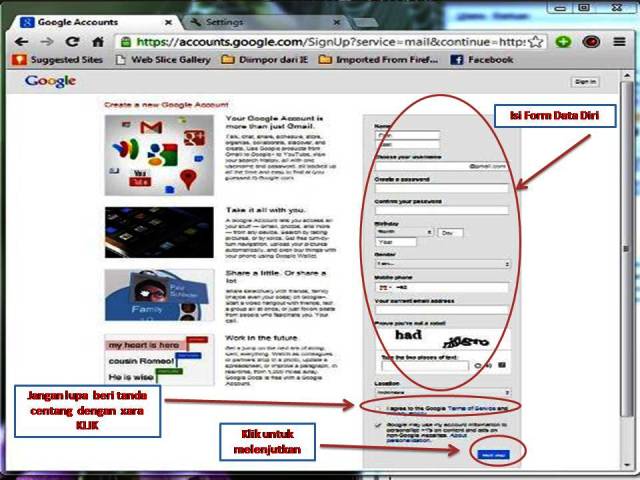Click the dark mobile devices image
This screenshot has height=480, width=640.
tap(159, 232)
